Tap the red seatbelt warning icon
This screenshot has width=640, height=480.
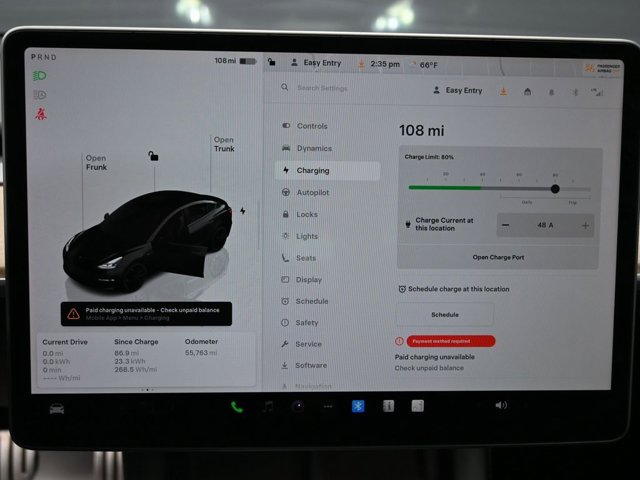pos(40,114)
